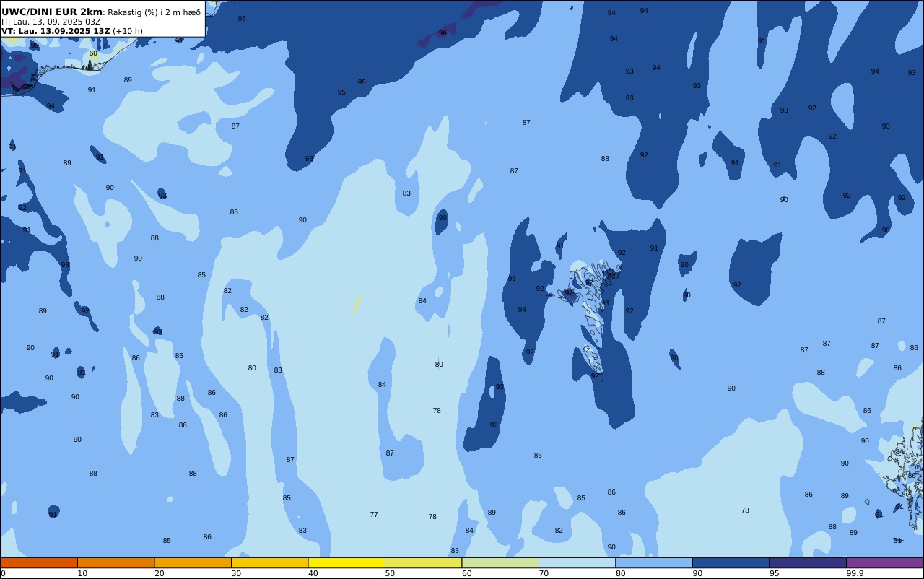This screenshot has height=579, width=924.
Task: Click the legend tick label '0'
Action: (3, 573)
